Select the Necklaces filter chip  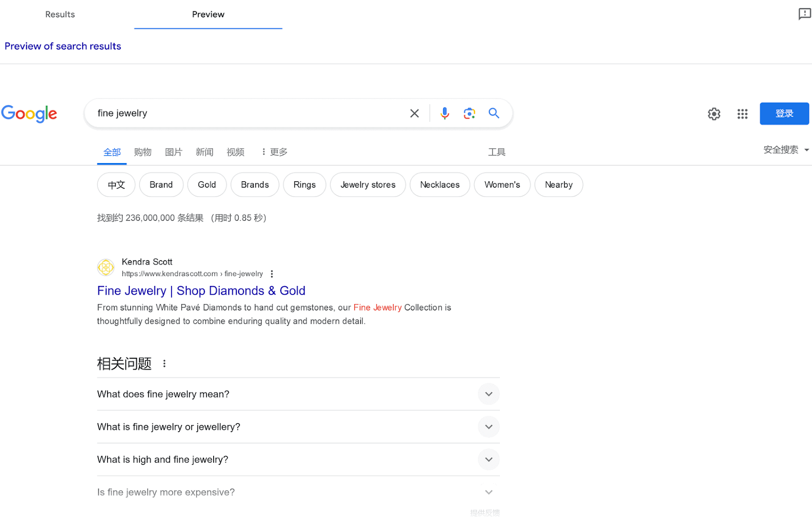pyautogui.click(x=439, y=185)
